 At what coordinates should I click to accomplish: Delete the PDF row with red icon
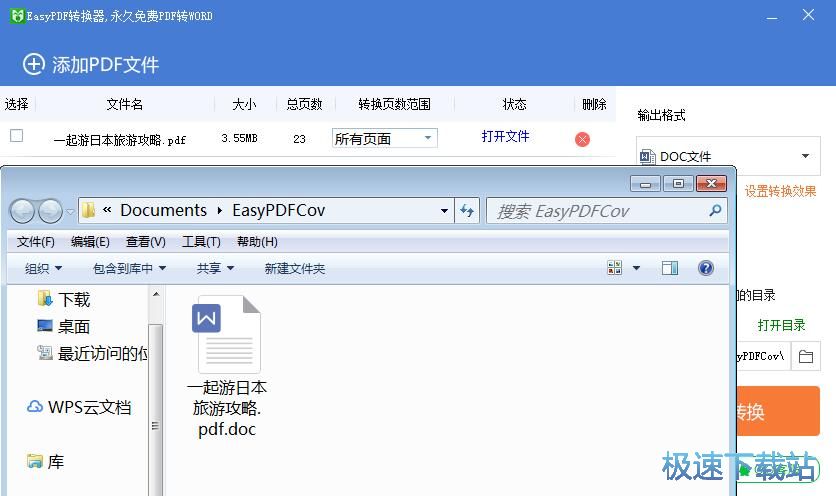pyautogui.click(x=582, y=139)
